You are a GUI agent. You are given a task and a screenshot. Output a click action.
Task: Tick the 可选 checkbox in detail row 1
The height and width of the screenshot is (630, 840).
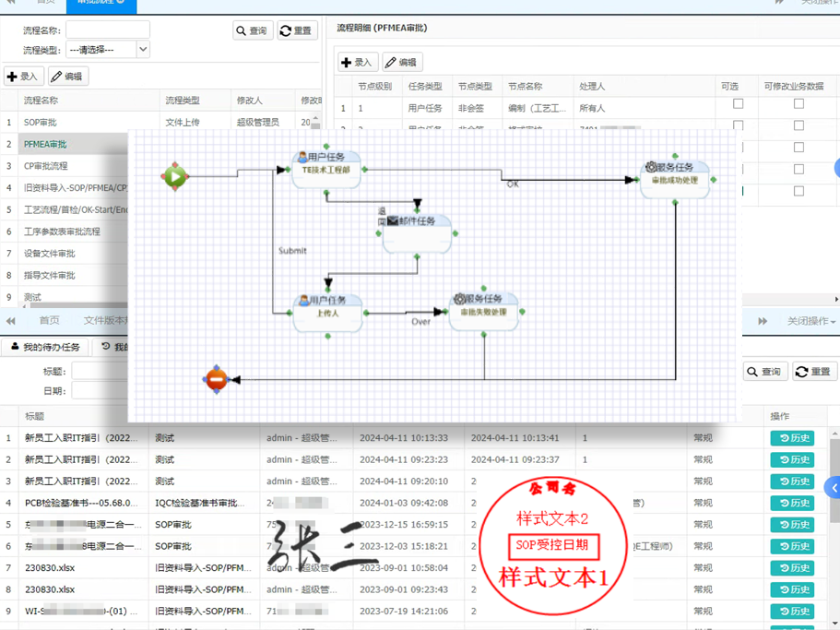pyautogui.click(x=738, y=103)
